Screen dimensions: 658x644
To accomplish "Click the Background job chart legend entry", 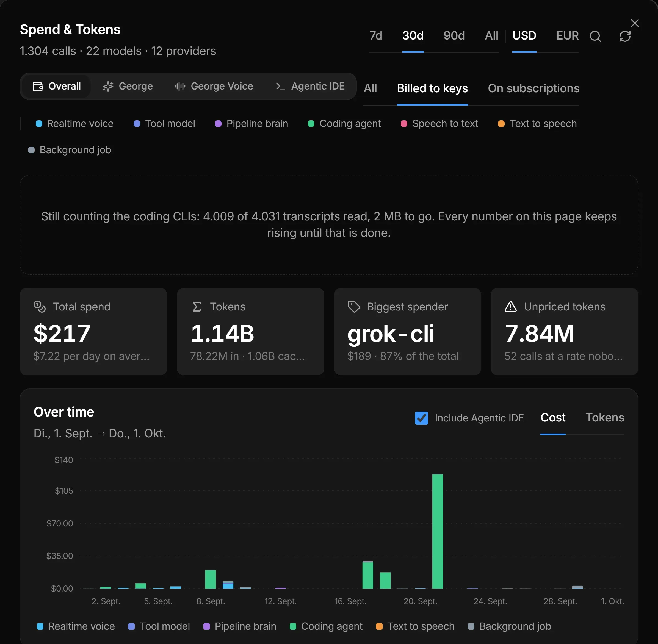I will point(509,626).
